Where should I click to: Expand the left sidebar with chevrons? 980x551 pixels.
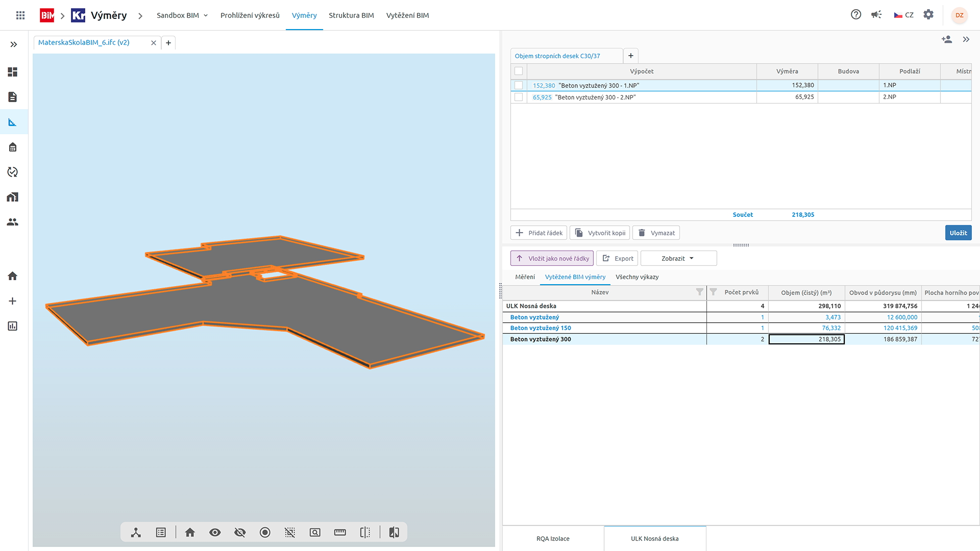14,44
